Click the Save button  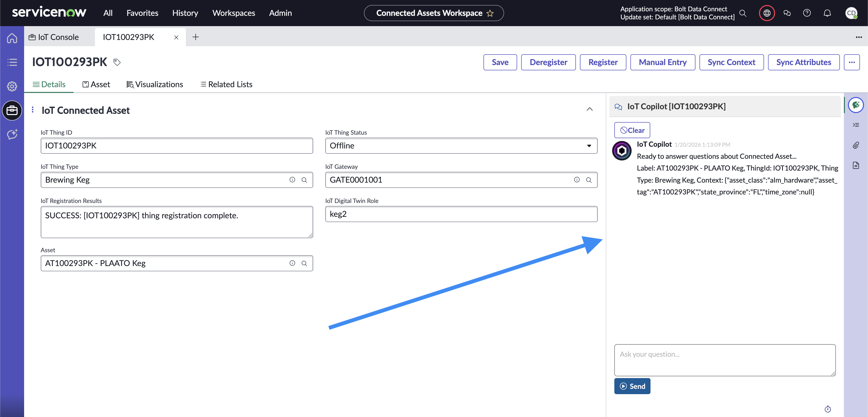click(x=500, y=62)
